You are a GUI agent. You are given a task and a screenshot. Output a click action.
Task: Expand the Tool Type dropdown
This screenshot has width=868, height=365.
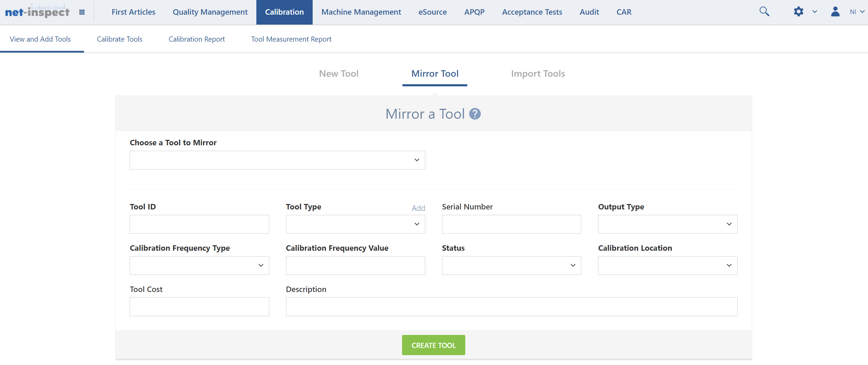click(x=355, y=224)
